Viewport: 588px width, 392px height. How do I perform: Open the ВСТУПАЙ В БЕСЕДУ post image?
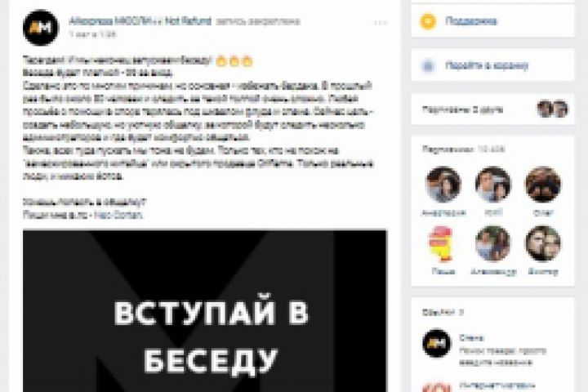pyautogui.click(x=205, y=311)
